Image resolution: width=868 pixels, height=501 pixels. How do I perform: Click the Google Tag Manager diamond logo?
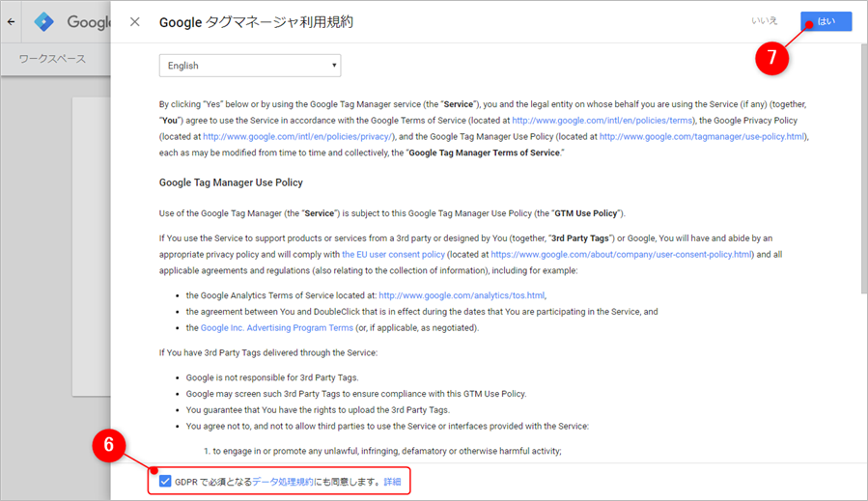[x=43, y=22]
